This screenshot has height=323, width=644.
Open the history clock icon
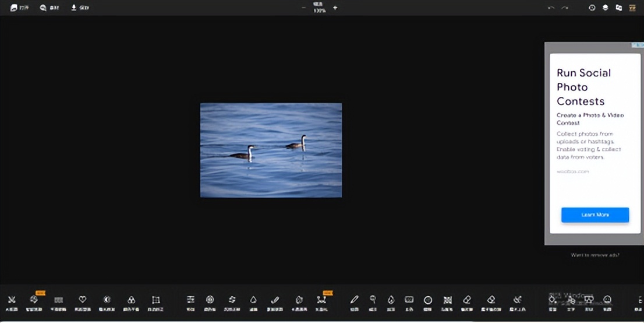[x=592, y=8]
